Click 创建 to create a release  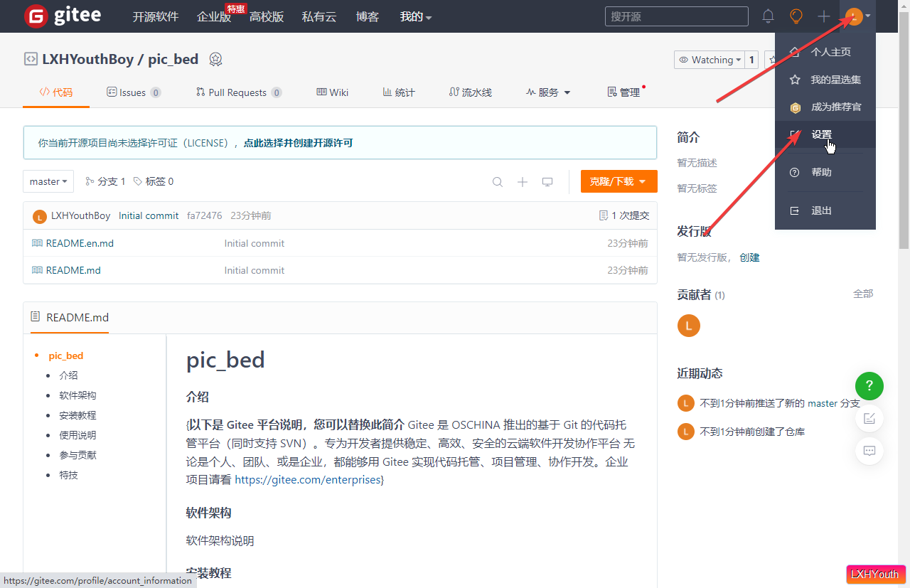749,257
